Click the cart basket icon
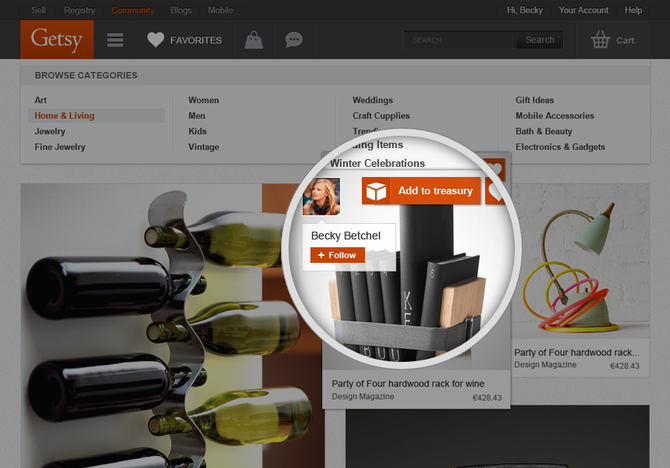 click(600, 39)
